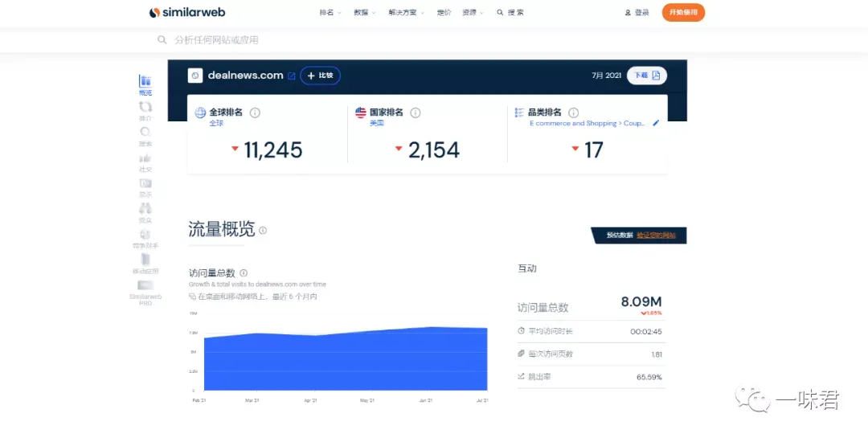
Task: Show info for 品类排名
Action: (574, 113)
